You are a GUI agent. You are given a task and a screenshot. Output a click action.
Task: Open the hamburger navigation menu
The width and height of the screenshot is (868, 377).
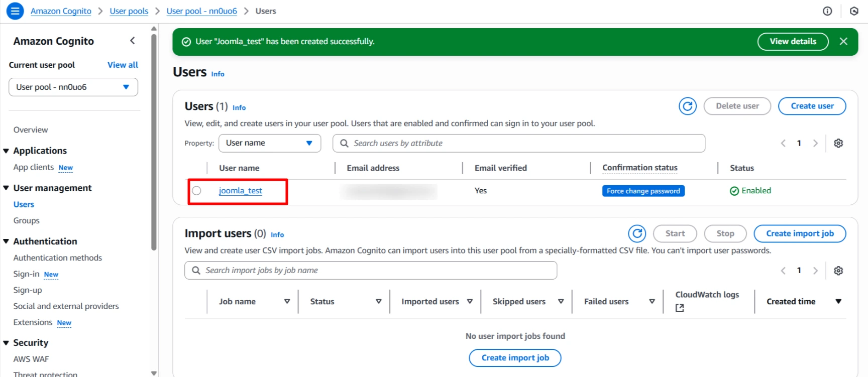pyautogui.click(x=15, y=11)
